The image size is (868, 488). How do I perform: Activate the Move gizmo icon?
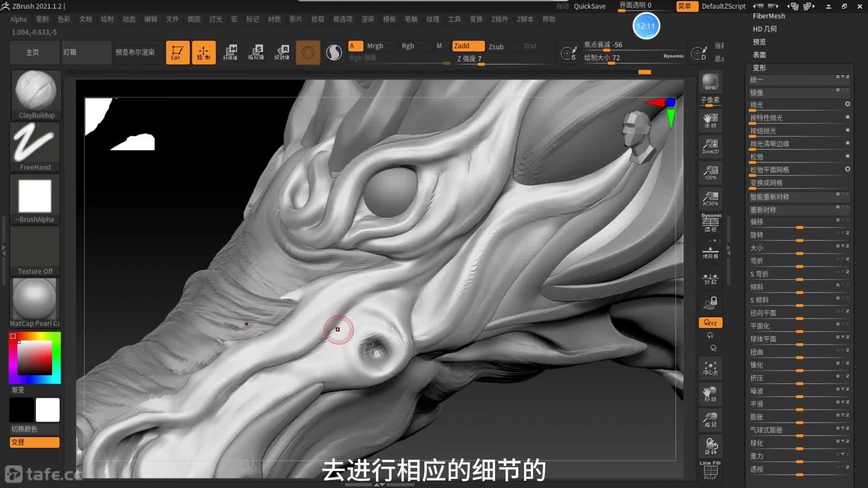click(x=231, y=52)
